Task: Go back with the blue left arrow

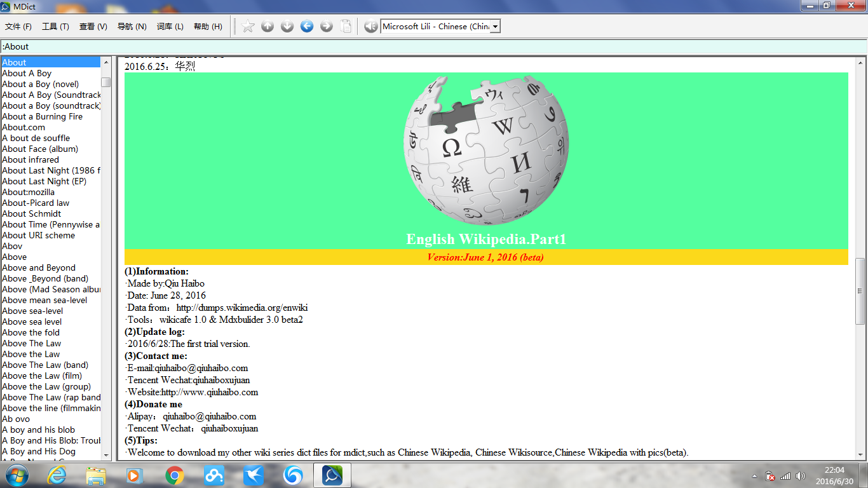Action: coord(307,26)
